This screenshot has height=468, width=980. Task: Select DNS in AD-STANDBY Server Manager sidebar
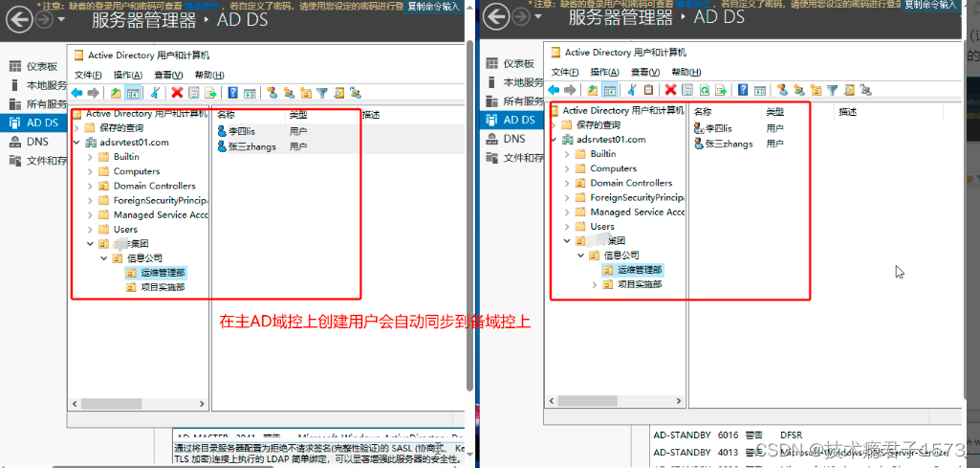coord(513,139)
